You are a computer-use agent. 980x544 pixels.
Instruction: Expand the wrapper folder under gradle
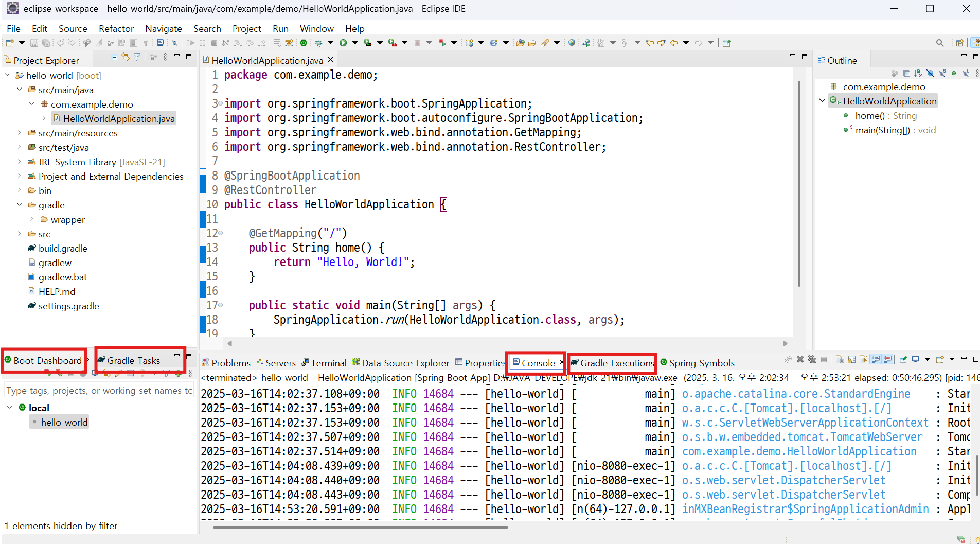click(32, 219)
